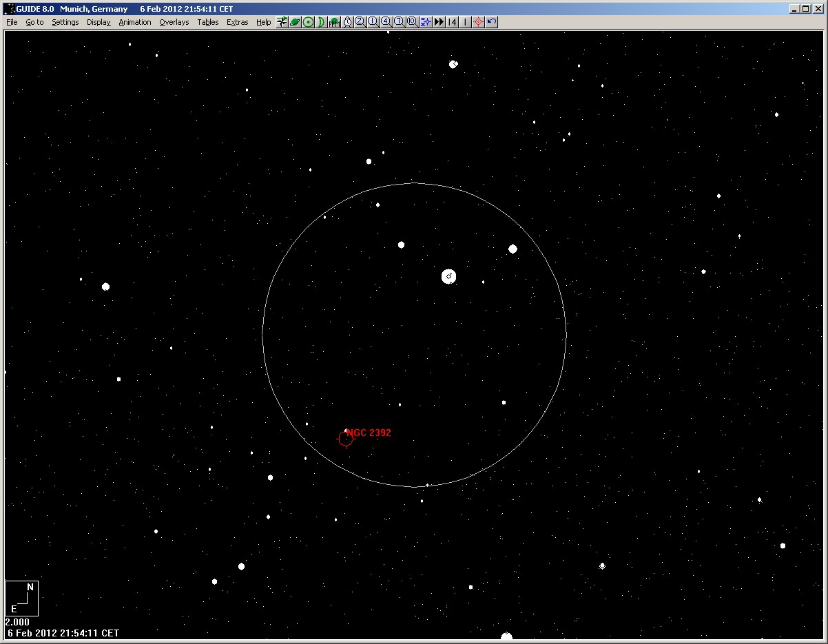Screen dimensions: 828x644
Task: Click the NGC 2392 red label
Action: [369, 433]
